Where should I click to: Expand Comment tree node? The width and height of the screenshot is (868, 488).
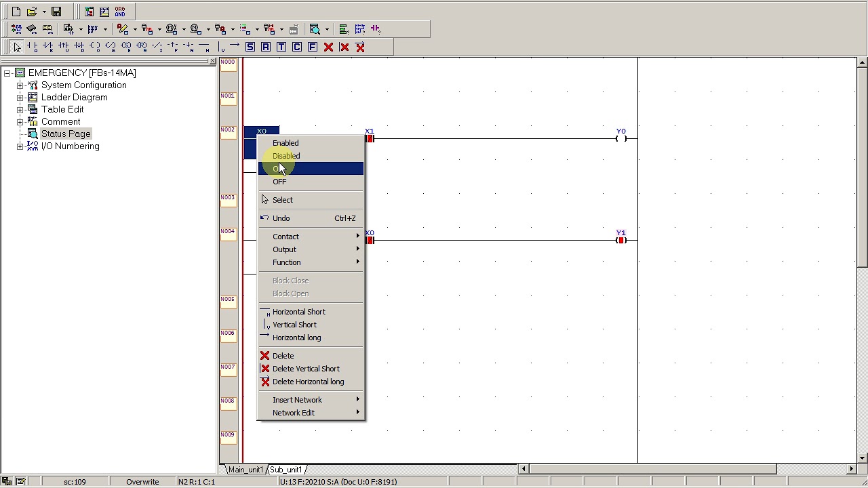tap(20, 122)
